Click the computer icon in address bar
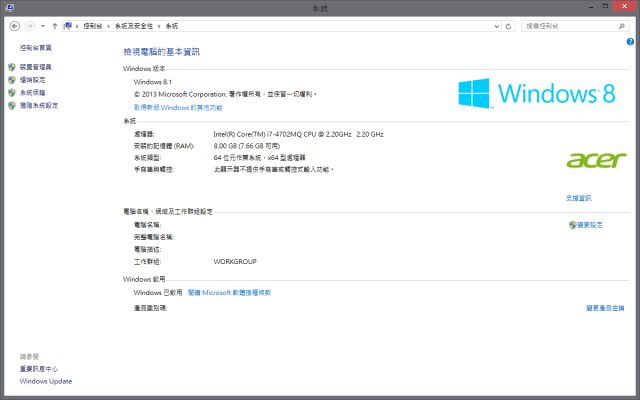The height and width of the screenshot is (400, 640). point(68,26)
